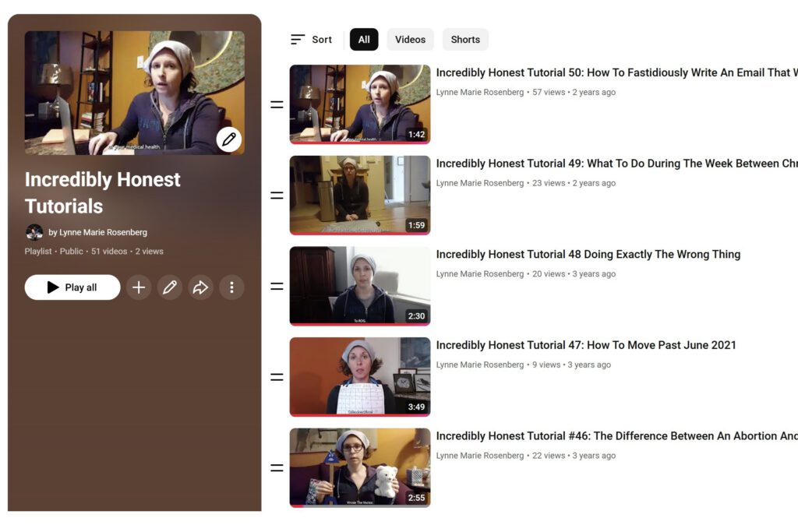The width and height of the screenshot is (798, 532).
Task: Select the All filter chip
Action: point(364,40)
